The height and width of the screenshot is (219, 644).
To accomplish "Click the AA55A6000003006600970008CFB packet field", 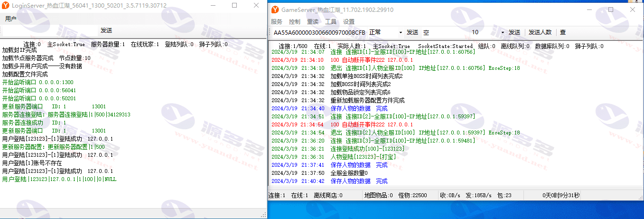I will click(x=319, y=32).
